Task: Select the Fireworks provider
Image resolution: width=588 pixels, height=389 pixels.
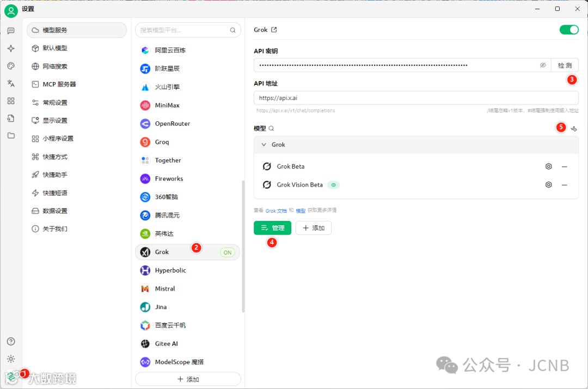Action: [187, 179]
